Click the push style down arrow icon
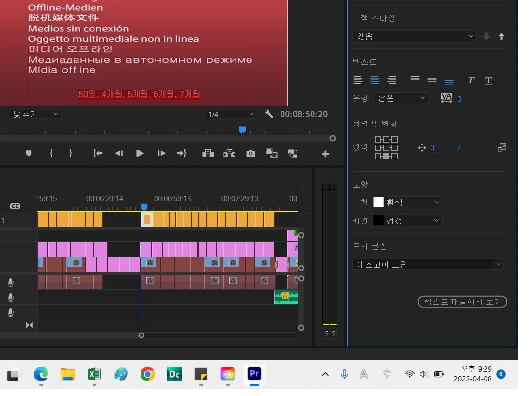The width and height of the screenshot is (532, 396). [486, 36]
